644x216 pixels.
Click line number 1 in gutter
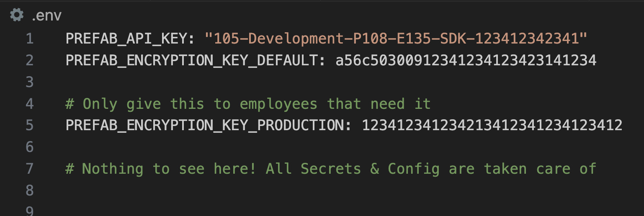coord(30,39)
